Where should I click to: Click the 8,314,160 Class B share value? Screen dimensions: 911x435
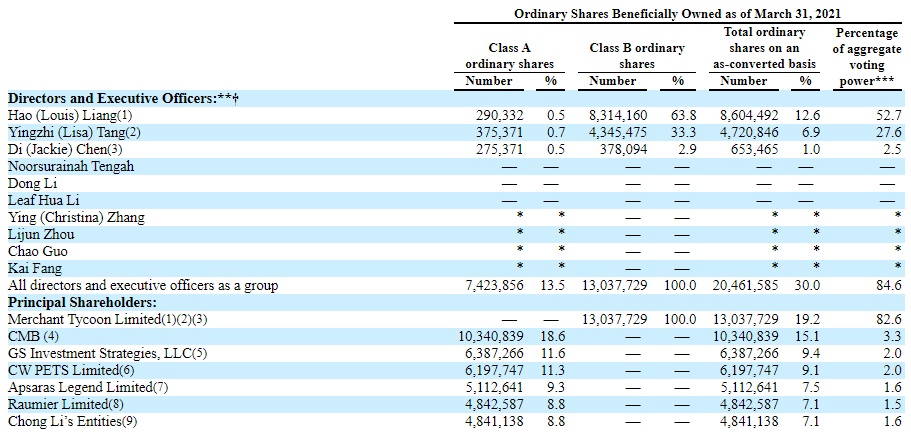[622, 115]
